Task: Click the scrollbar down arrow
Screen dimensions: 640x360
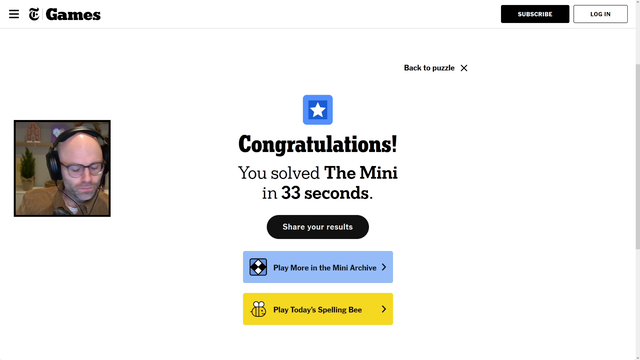Action: tap(638, 358)
